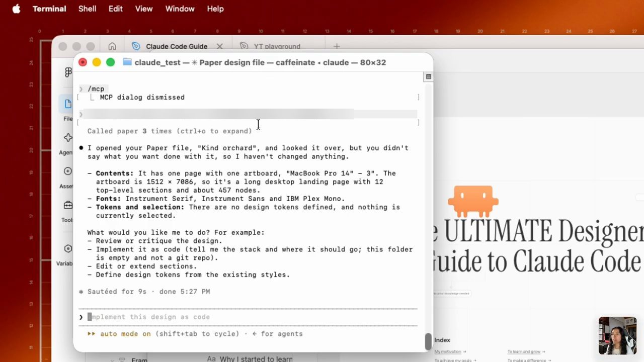Click the "Called paper 3 times" line
644x362 pixels.
(x=170, y=131)
